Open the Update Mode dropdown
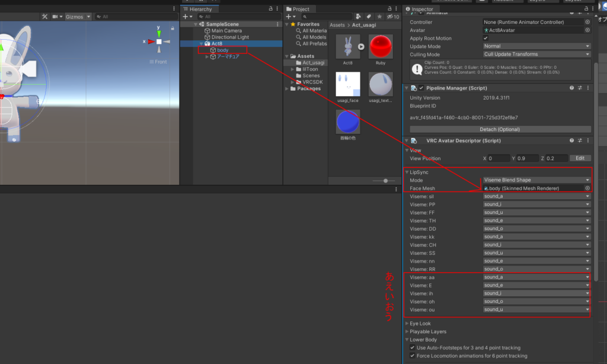This screenshot has width=607, height=364. coord(536,46)
